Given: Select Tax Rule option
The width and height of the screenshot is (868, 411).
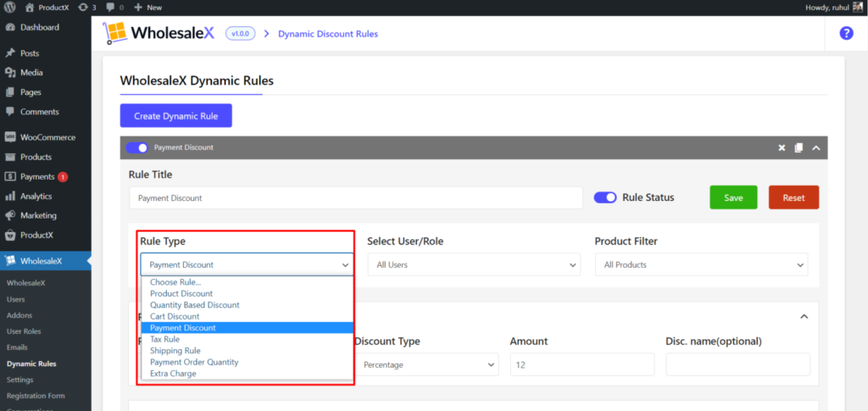Looking at the screenshot, I should tap(248, 339).
